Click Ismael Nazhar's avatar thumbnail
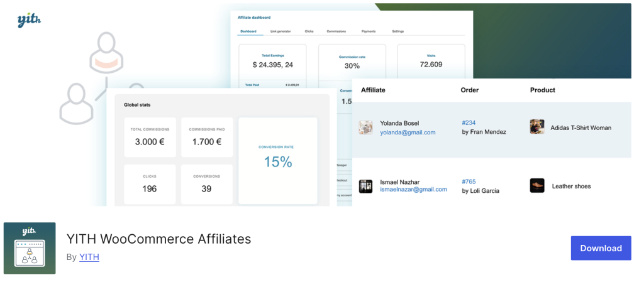This screenshot has width=644, height=287. [x=365, y=186]
